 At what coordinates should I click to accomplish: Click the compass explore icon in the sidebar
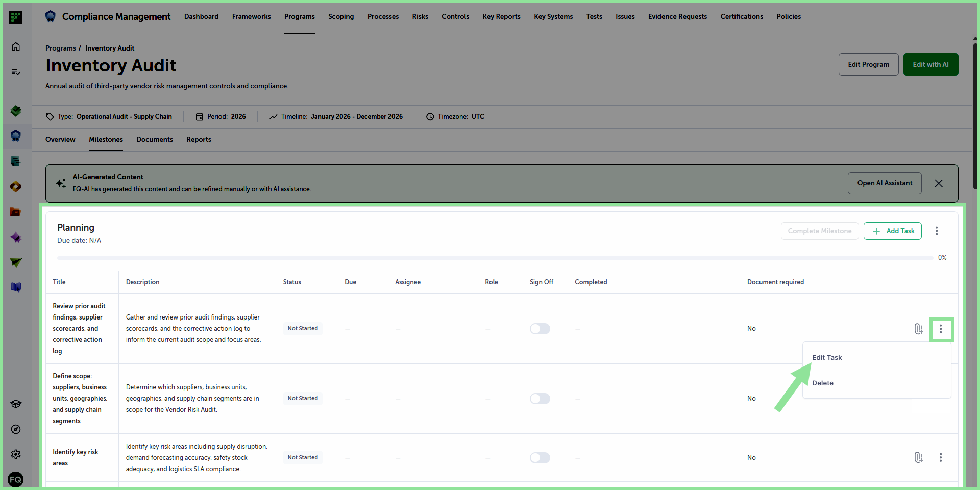tap(16, 429)
